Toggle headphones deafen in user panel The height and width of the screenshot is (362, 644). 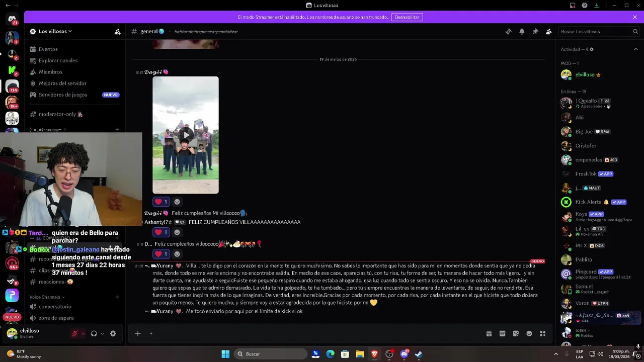[94, 333]
